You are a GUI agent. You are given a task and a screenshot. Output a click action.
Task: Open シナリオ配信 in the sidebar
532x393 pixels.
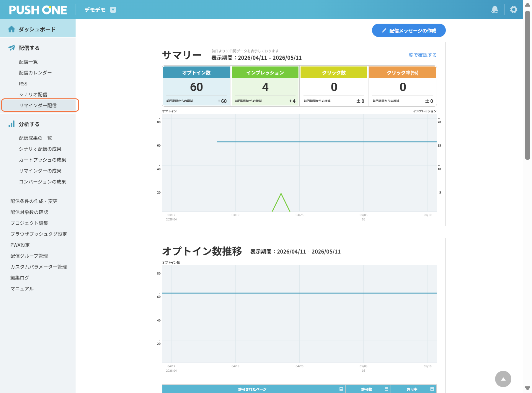[33, 95]
